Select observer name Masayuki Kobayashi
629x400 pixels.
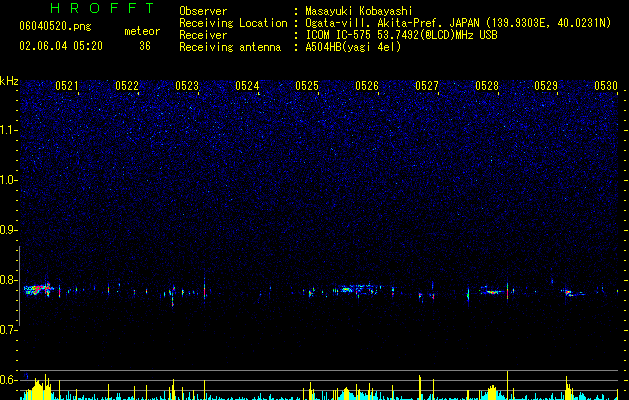[359, 11]
